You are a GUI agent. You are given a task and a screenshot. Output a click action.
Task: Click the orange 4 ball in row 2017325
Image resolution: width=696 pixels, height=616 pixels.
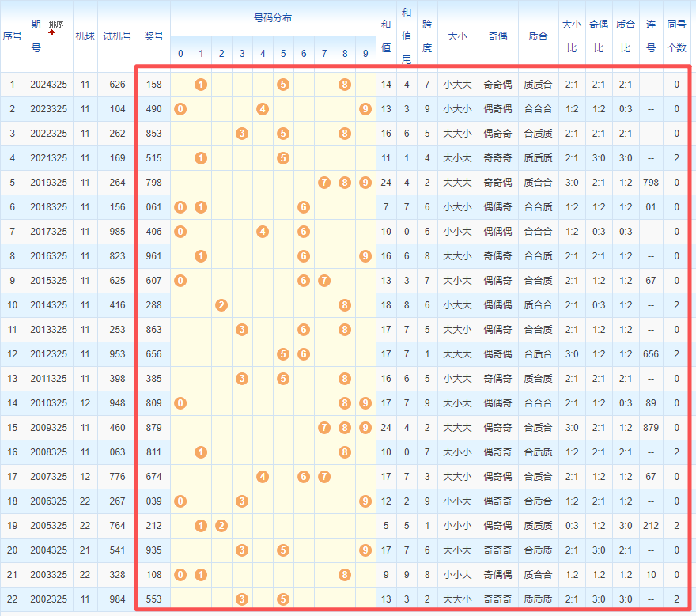[x=263, y=232]
